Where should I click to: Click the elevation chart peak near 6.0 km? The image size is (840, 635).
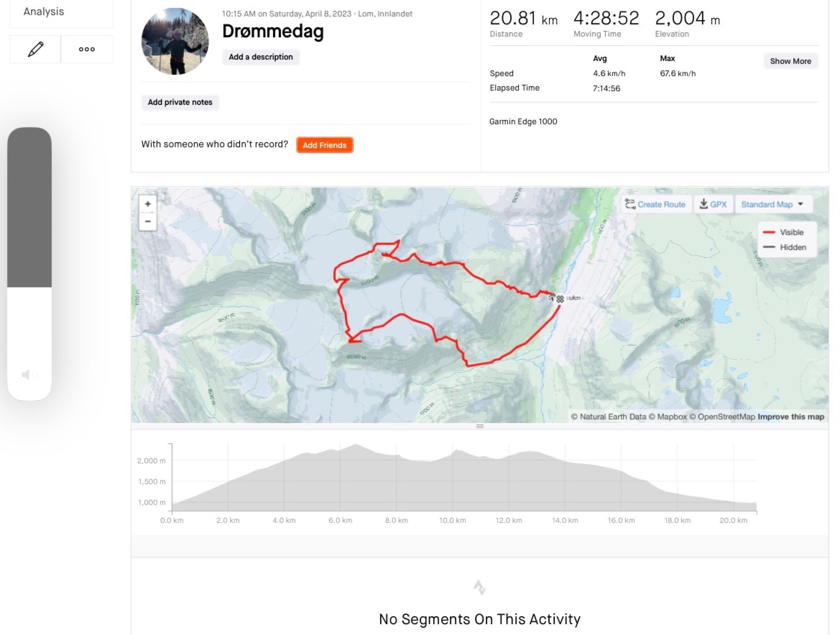pos(355,445)
